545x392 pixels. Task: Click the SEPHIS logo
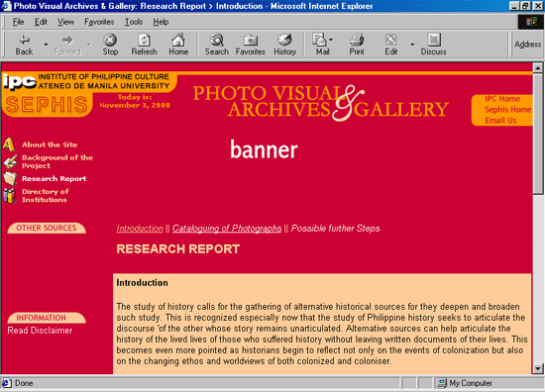pos(47,105)
